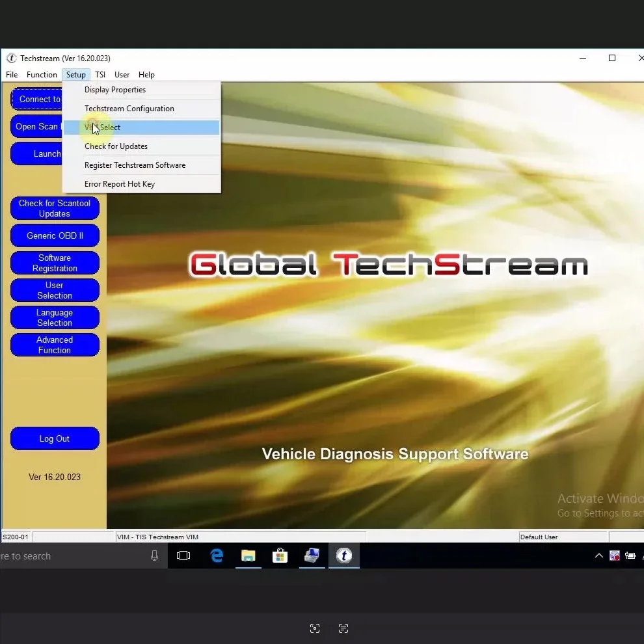Click the Connect to Vehicle button

pos(36,99)
